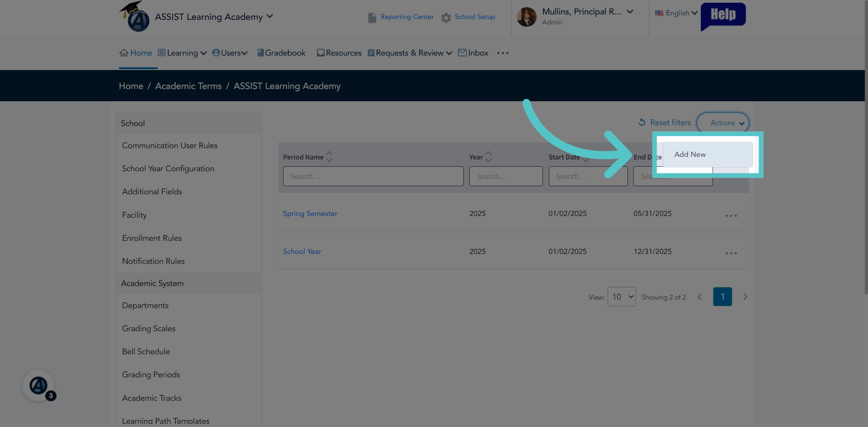Go to previous page arrow

700,297
